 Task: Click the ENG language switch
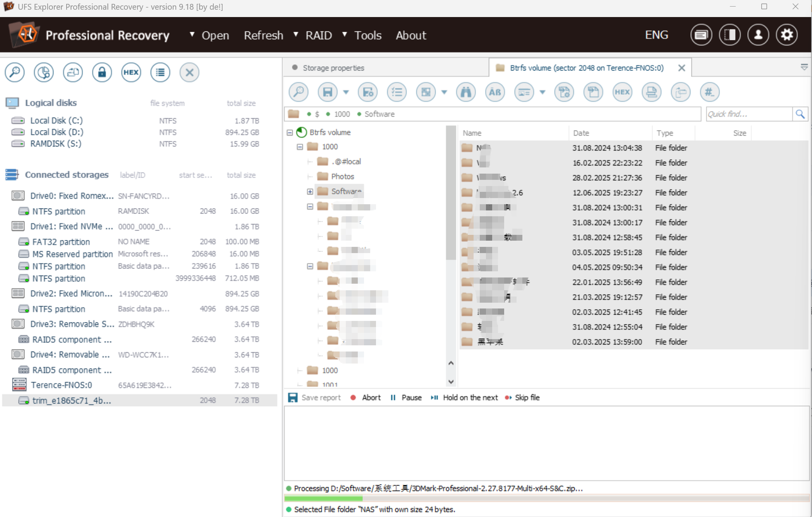point(656,35)
